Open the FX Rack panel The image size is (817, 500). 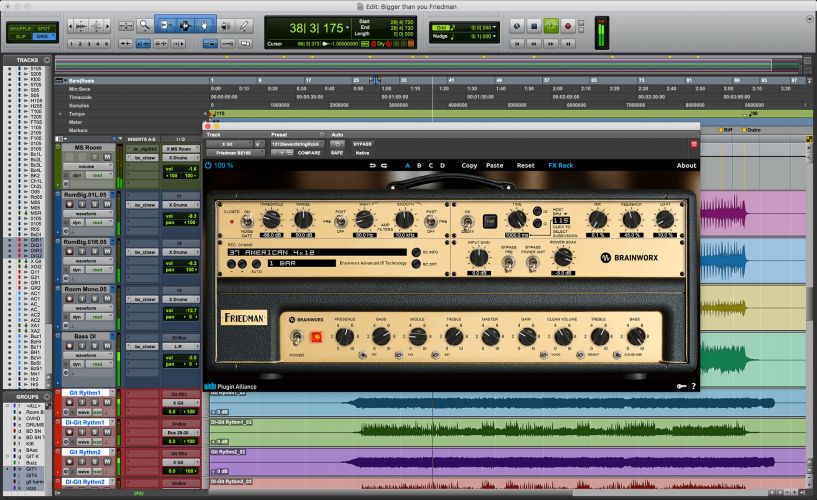561,165
